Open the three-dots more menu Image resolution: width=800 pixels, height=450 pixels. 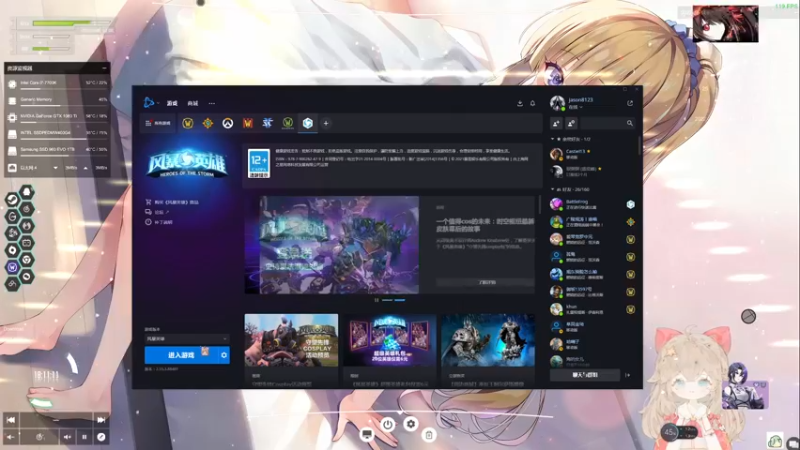(212, 103)
